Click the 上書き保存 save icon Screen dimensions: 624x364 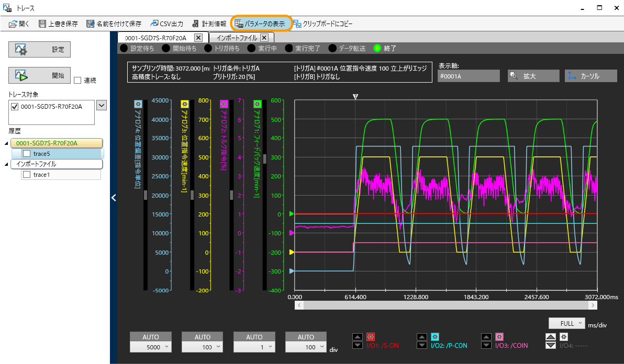tap(42, 24)
